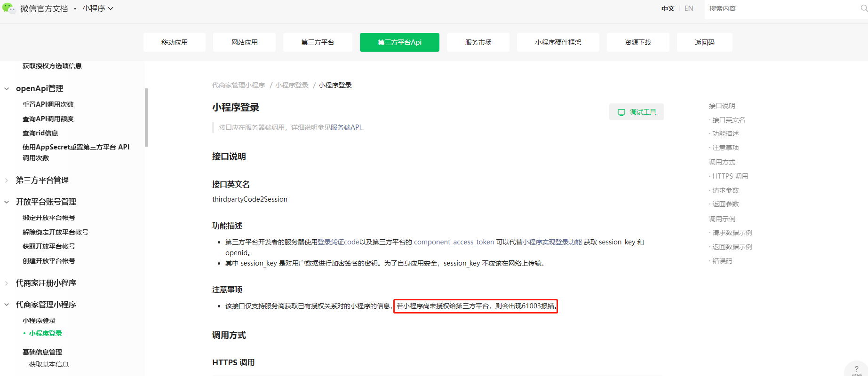Jump to 请求参数 in page outline
The height and width of the screenshot is (376, 868).
click(x=725, y=190)
